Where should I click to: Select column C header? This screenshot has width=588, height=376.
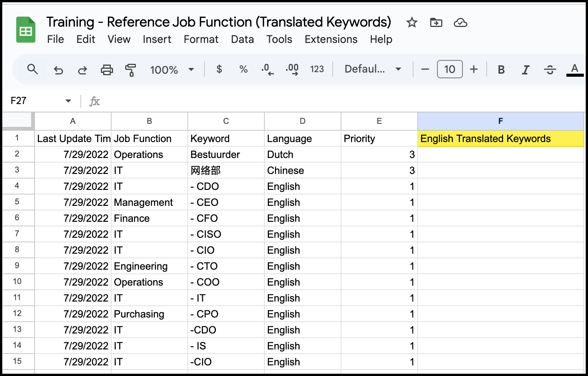(226, 121)
